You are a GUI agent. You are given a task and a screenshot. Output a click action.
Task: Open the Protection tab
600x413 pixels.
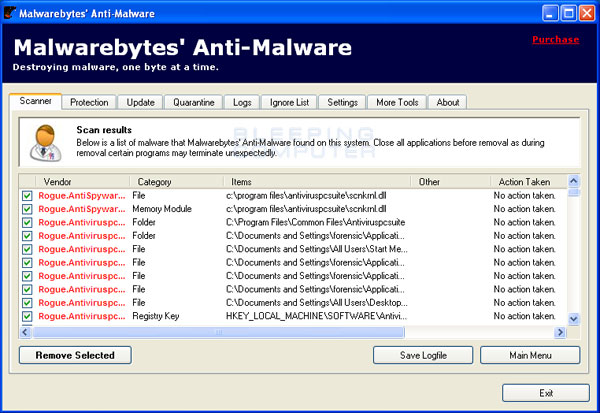click(89, 103)
